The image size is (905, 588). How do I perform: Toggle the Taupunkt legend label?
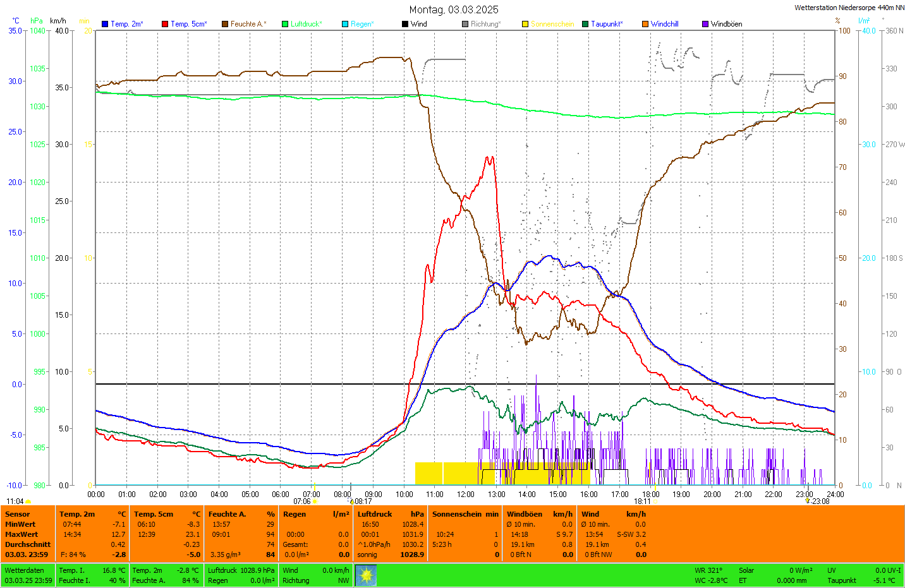point(606,24)
